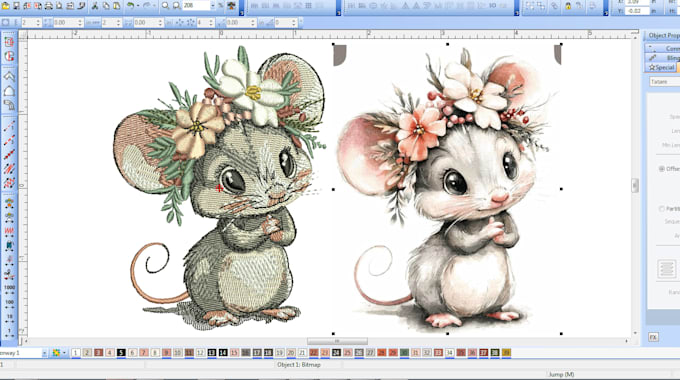Click the travel by 100 stitches icon
Image resolution: width=680 pixels, height=380 pixels.
click(9, 304)
